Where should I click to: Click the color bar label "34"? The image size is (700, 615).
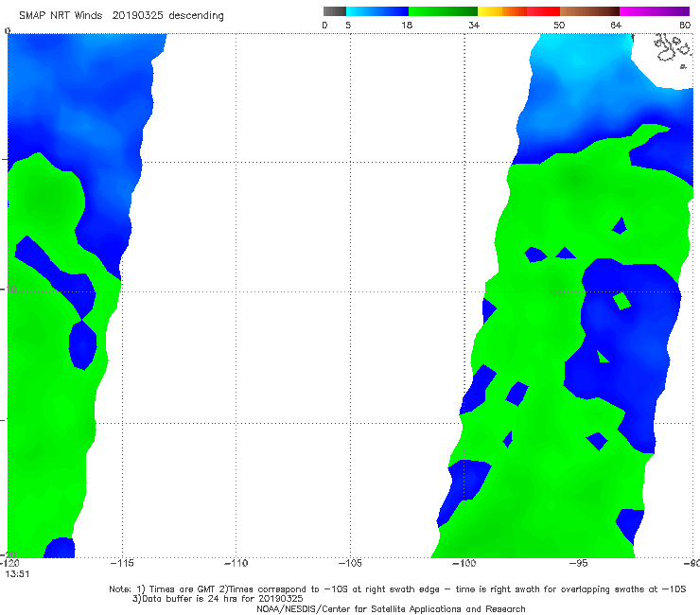[x=474, y=26]
